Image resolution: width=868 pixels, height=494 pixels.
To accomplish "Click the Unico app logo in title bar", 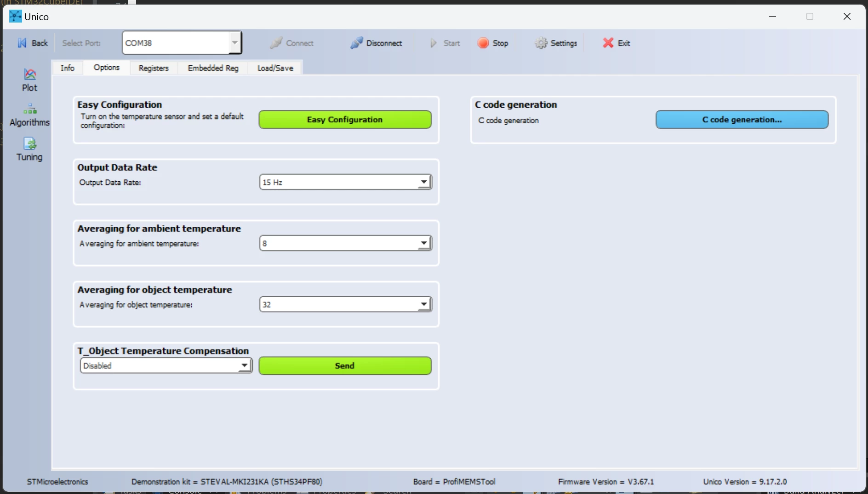I will [15, 17].
